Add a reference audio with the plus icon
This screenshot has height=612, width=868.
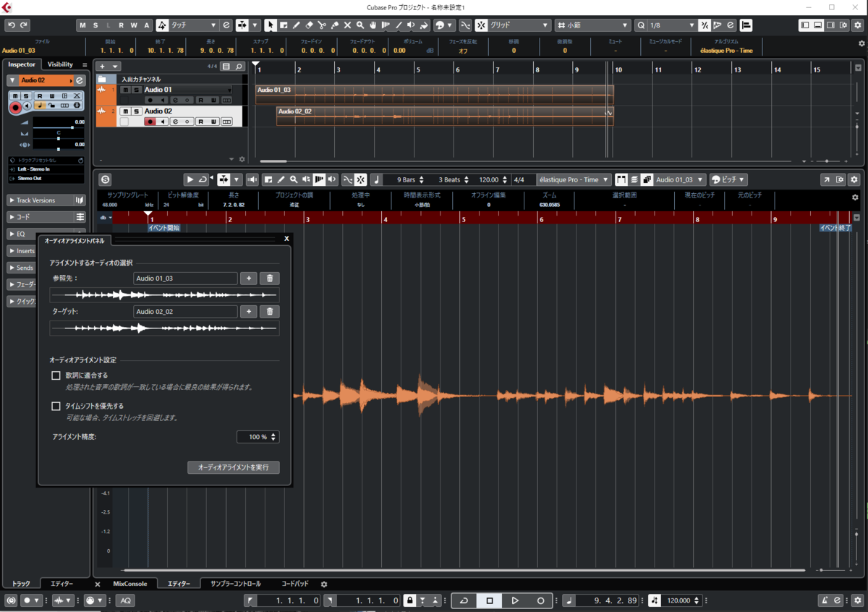pyautogui.click(x=248, y=279)
